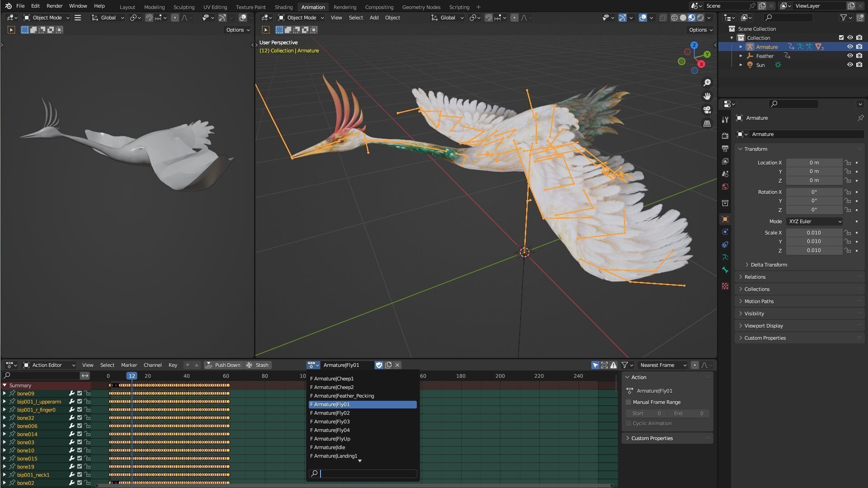Click the viewport zoom magnifier icon

pos(707,83)
